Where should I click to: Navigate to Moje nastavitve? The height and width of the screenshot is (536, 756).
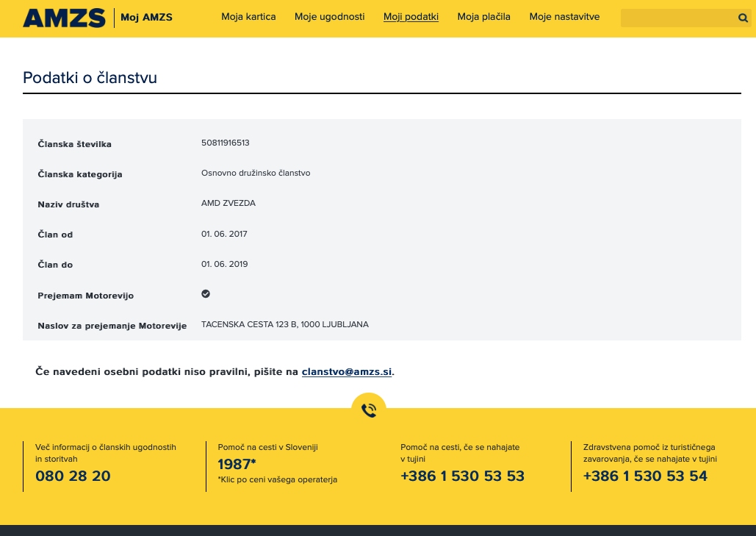click(x=564, y=17)
